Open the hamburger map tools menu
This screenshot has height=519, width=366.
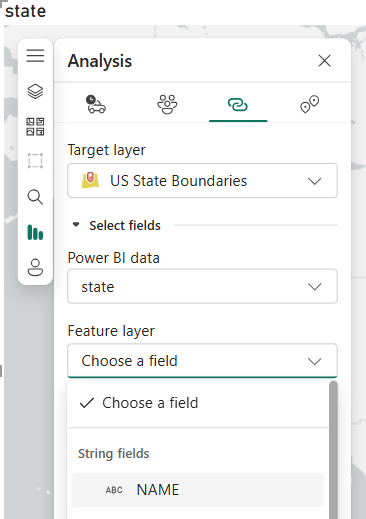[35, 55]
